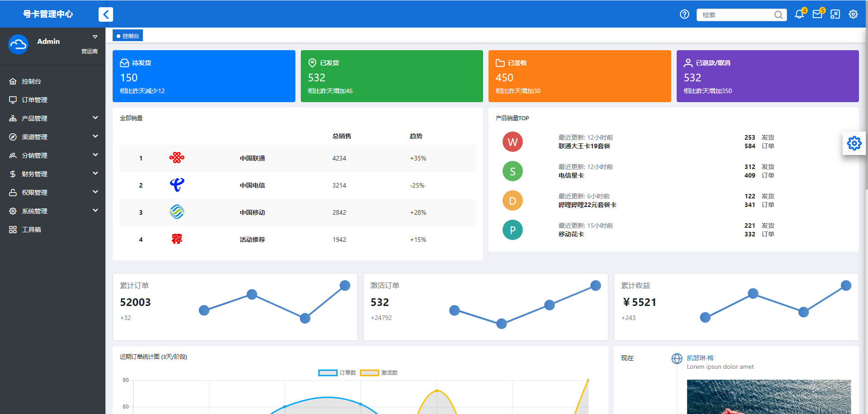Click the 工具箱 grid icon

(13, 230)
